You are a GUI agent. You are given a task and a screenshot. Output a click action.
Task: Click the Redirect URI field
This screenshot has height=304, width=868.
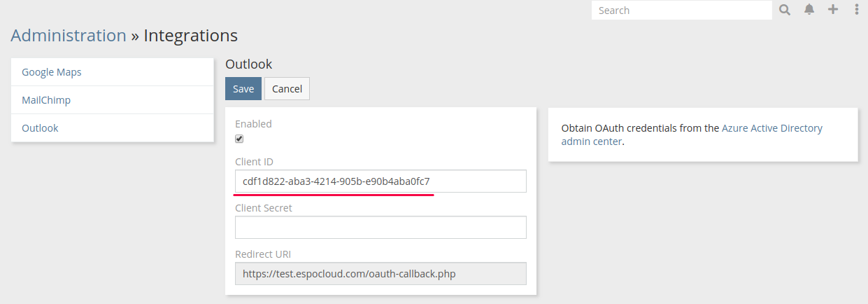point(380,274)
